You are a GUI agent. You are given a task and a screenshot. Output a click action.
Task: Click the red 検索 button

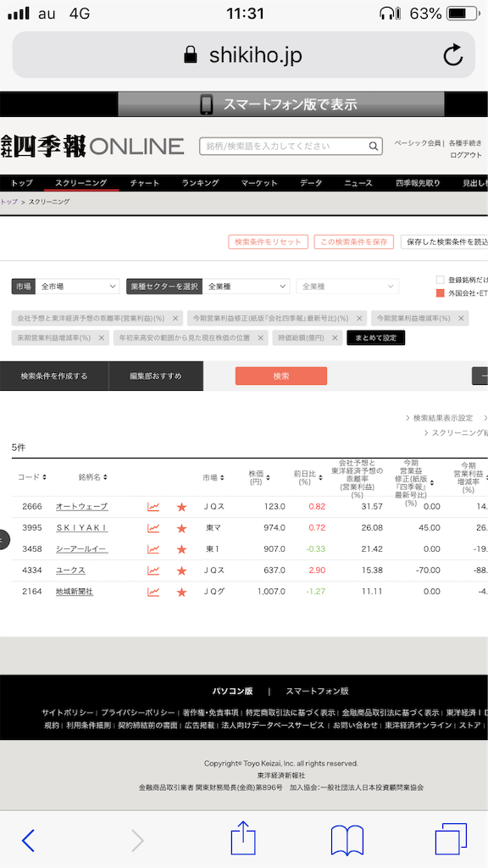point(281,376)
